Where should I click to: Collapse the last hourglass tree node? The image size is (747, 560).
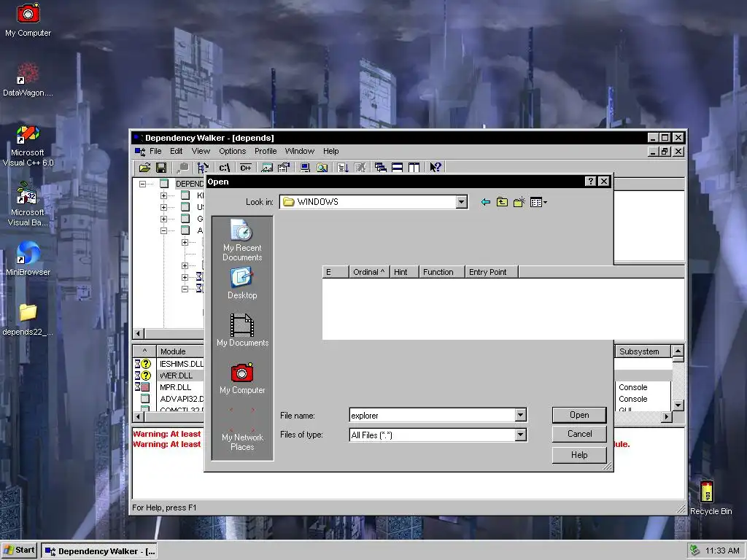(x=185, y=289)
